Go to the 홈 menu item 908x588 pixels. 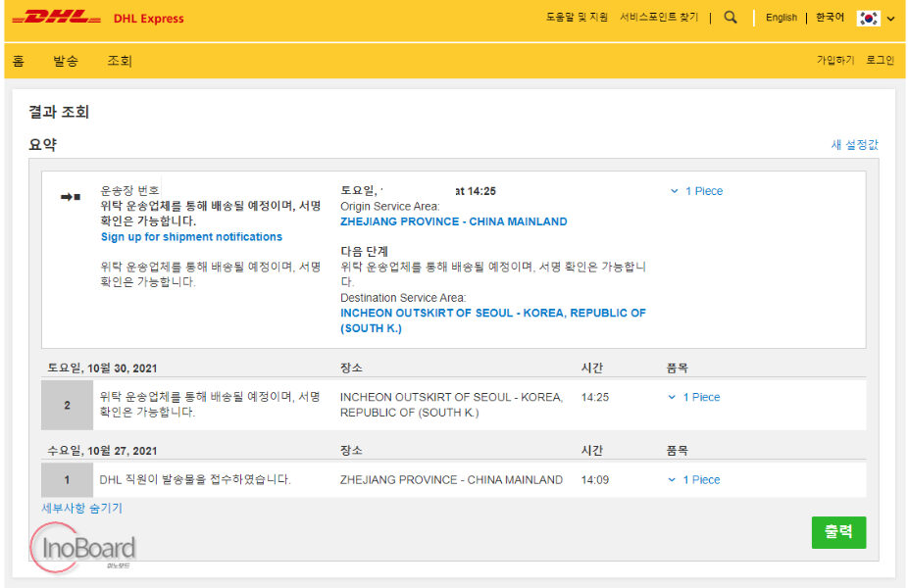click(x=19, y=61)
